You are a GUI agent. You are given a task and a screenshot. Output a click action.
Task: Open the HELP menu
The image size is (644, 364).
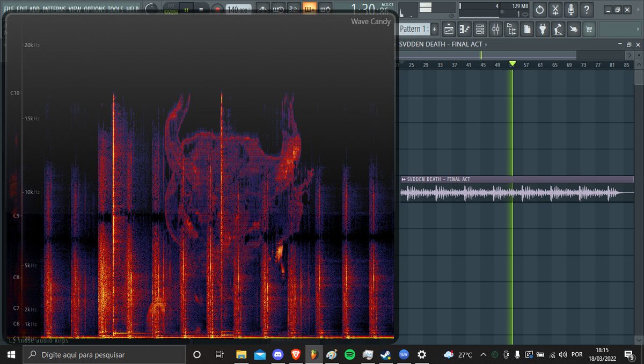[133, 9]
